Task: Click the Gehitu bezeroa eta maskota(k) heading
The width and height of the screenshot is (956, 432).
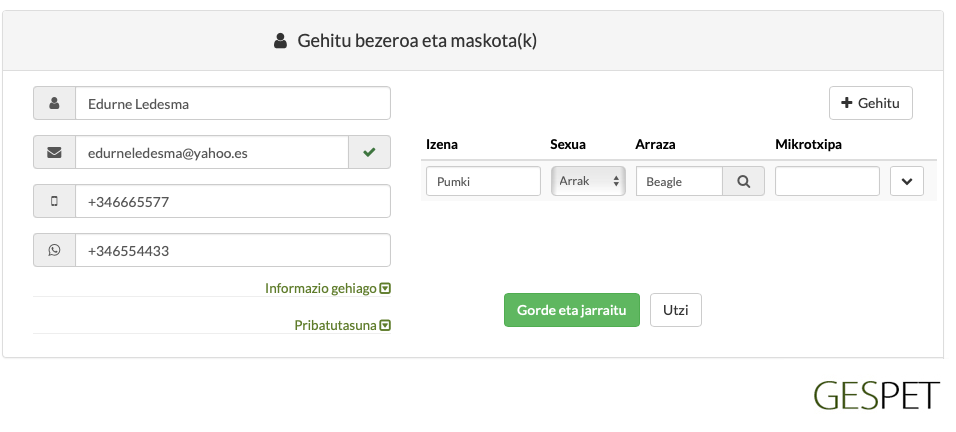Action: point(417,41)
